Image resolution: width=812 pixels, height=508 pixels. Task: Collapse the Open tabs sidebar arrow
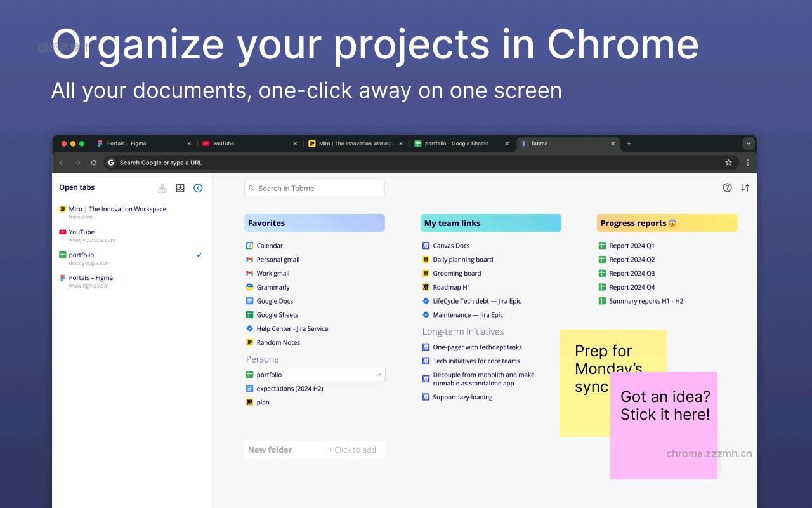click(198, 188)
